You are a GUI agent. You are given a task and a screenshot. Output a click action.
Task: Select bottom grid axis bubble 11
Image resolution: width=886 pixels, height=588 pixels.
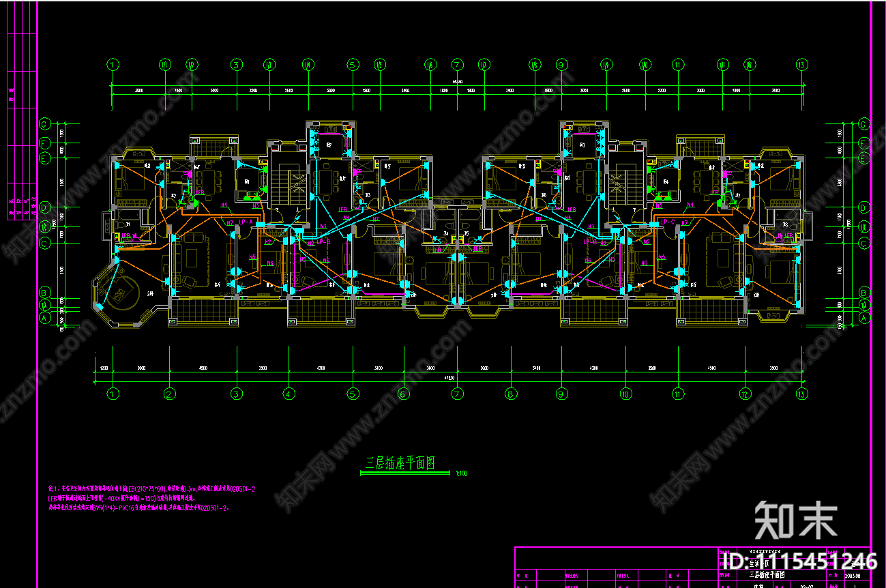pos(678,394)
